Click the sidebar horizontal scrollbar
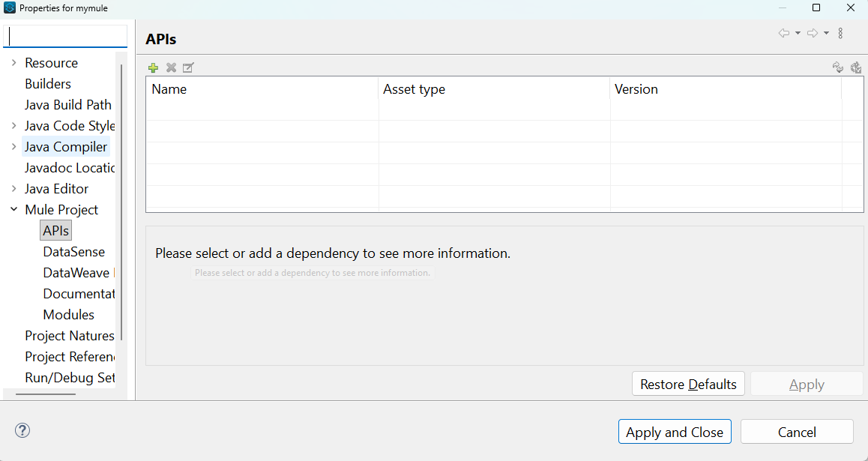 tap(45, 394)
